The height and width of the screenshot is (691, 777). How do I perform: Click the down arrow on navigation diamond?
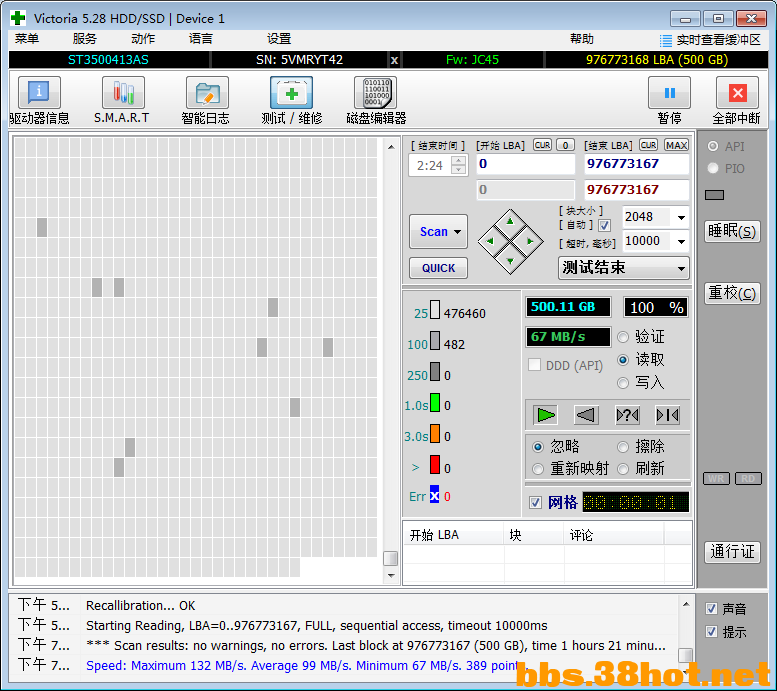(x=510, y=262)
